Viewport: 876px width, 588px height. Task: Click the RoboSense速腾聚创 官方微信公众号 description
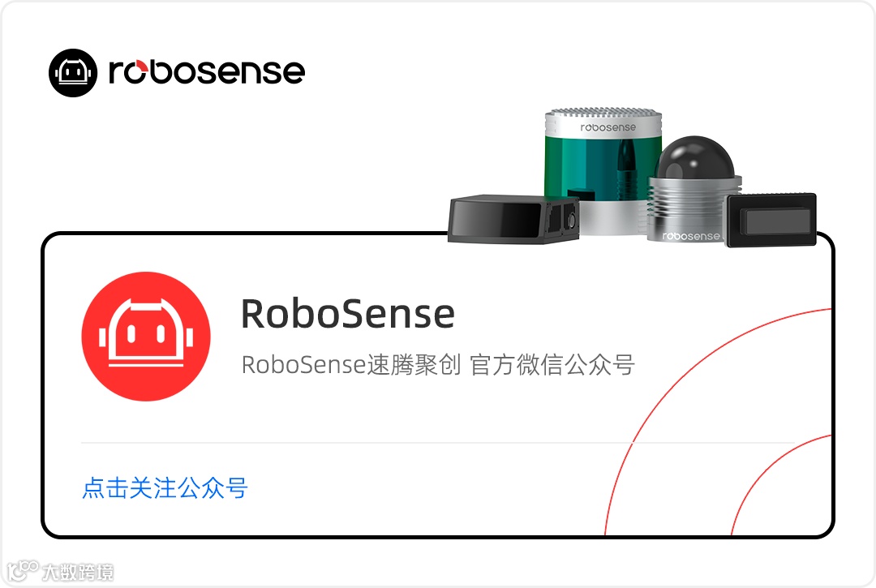(438, 365)
